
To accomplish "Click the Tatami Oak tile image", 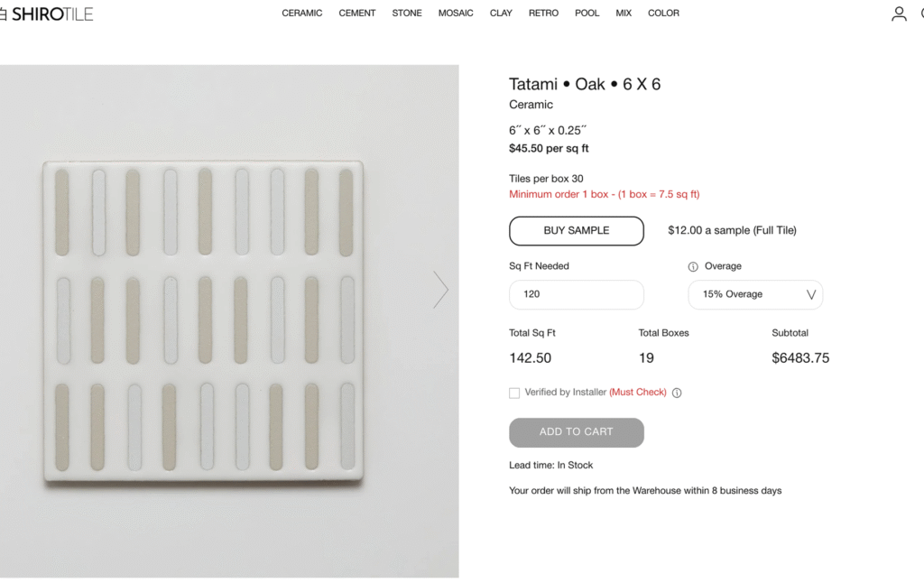I will [x=203, y=322].
